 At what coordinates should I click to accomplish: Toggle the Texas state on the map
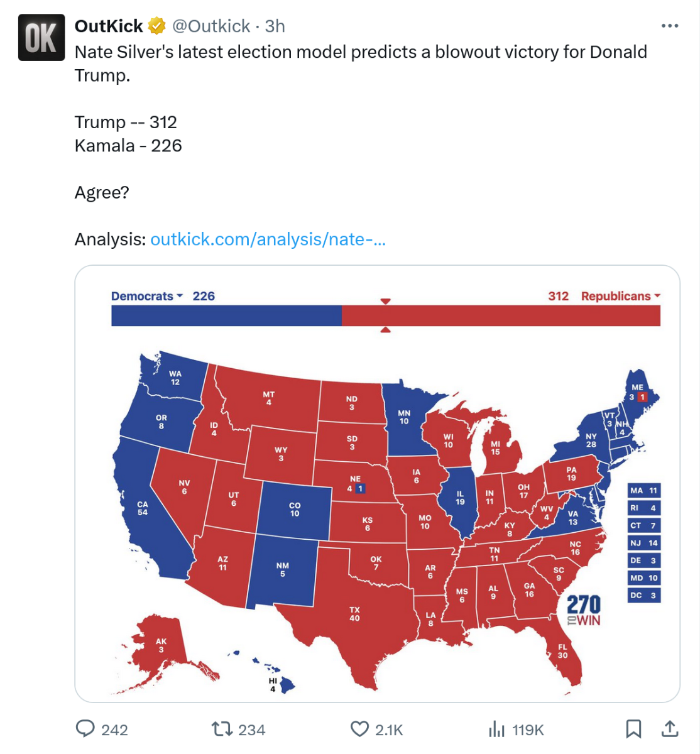click(x=355, y=614)
